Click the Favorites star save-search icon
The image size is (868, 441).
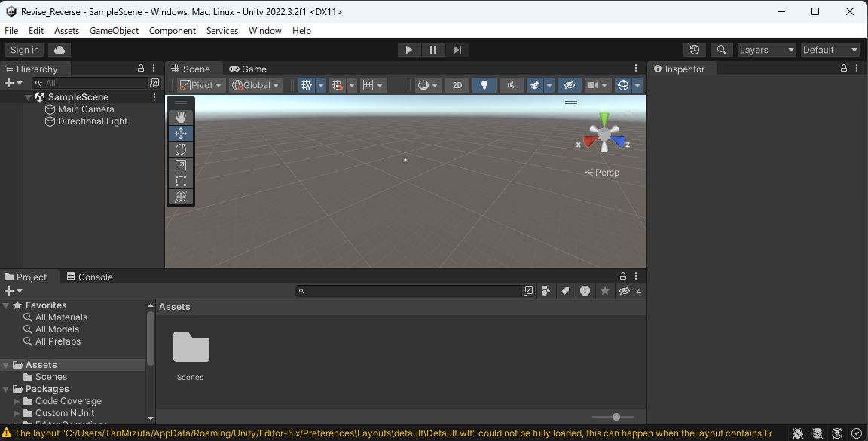pyautogui.click(x=605, y=291)
